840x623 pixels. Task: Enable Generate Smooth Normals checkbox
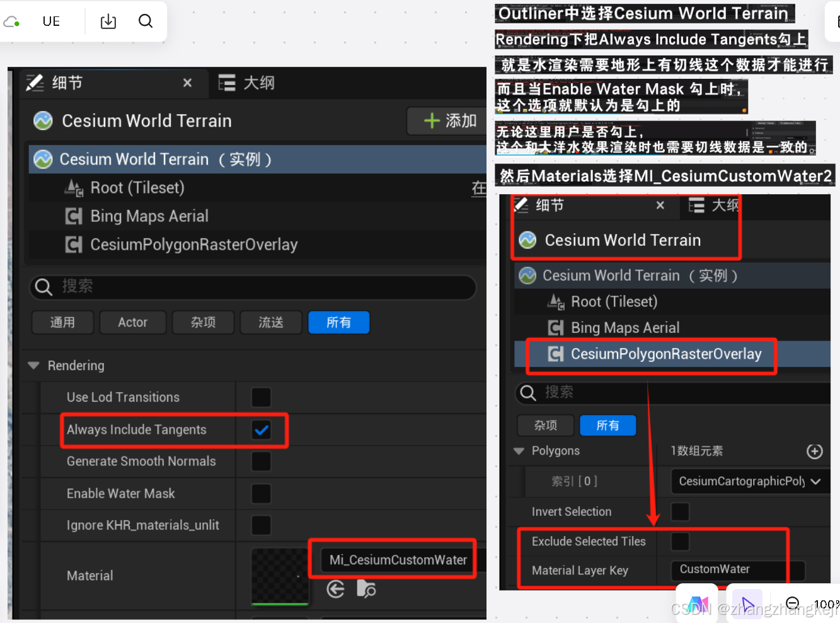(x=261, y=462)
